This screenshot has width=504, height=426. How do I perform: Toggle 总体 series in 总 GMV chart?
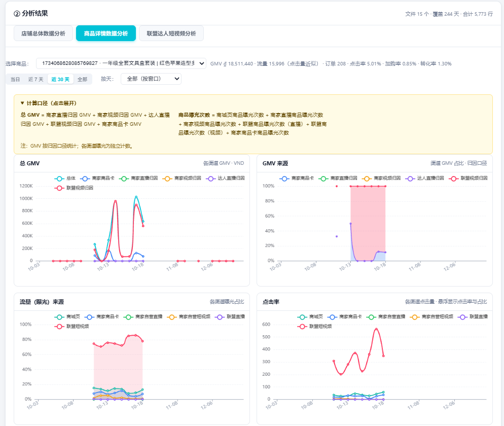pyautogui.click(x=65, y=179)
